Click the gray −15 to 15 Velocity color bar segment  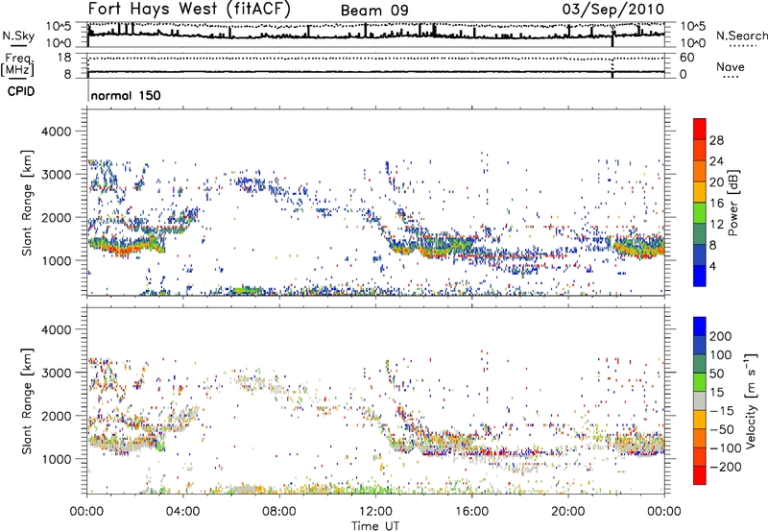[x=700, y=401]
